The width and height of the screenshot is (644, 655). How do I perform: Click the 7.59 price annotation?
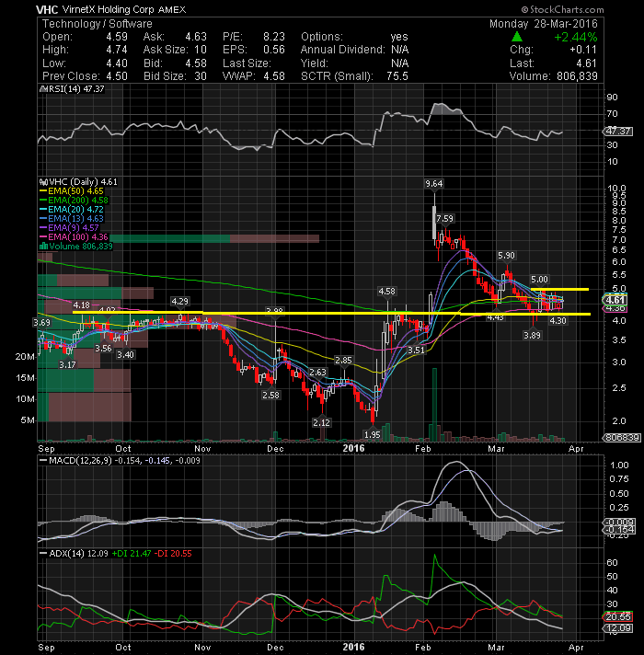[x=444, y=218]
